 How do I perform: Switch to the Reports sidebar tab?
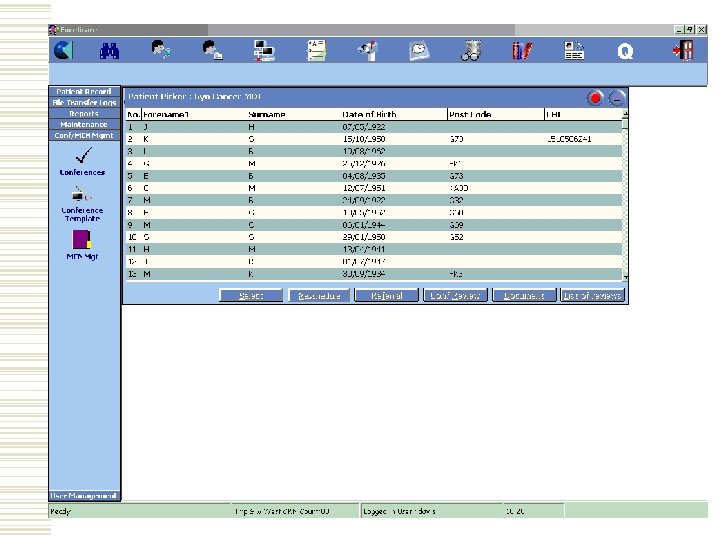coord(84,113)
